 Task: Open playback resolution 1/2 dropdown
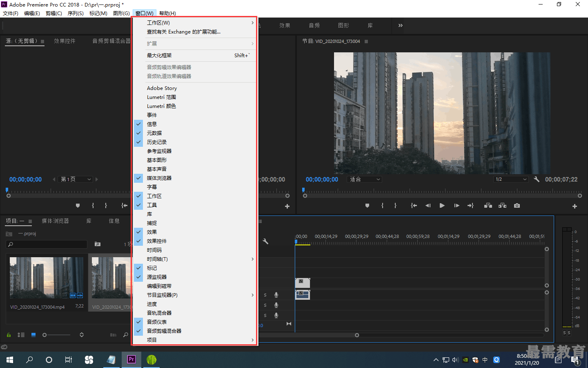tap(511, 179)
